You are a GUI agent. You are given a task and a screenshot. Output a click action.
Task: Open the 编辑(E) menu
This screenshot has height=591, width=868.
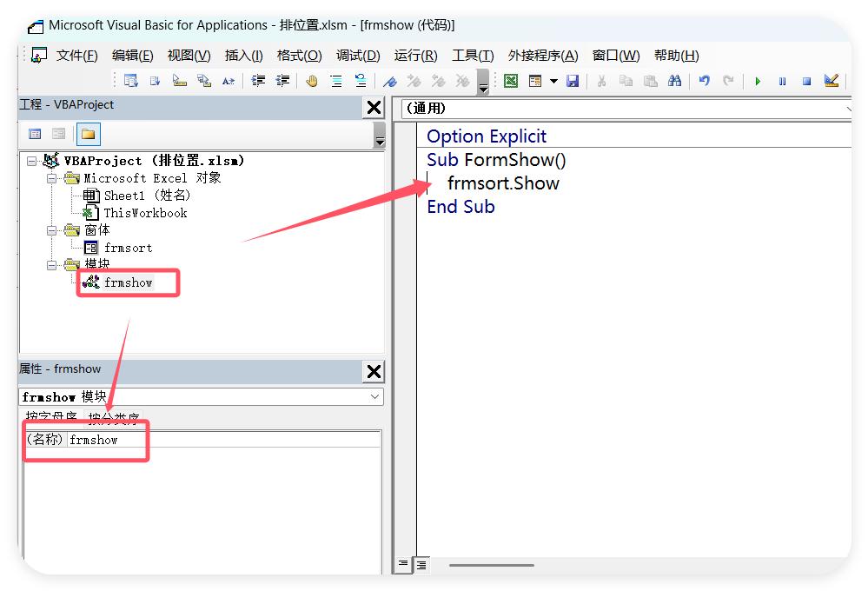click(132, 56)
